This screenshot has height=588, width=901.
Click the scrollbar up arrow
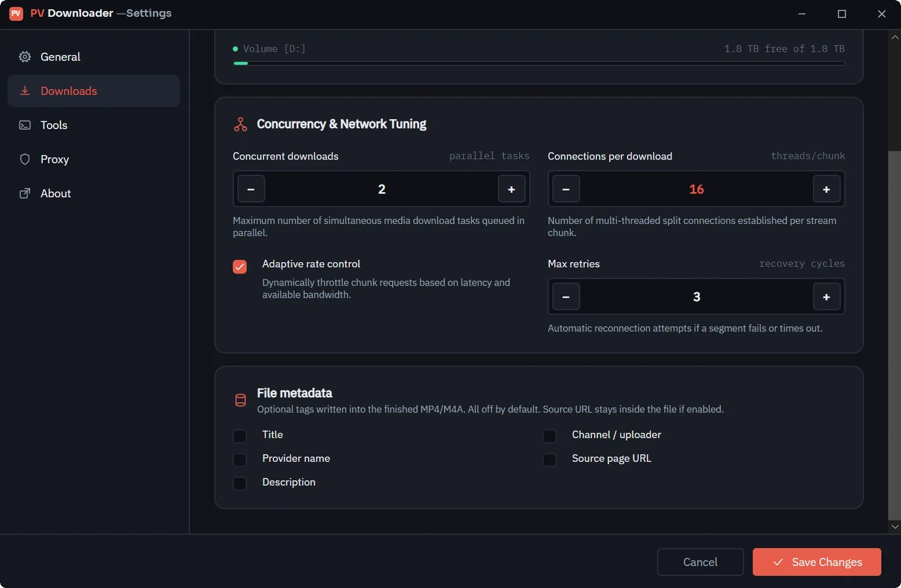(x=895, y=37)
